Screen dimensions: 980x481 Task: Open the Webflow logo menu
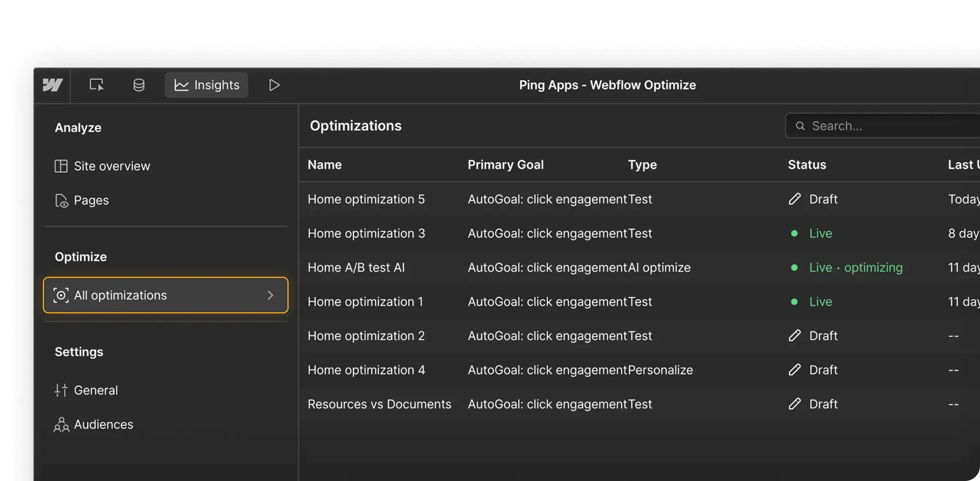(52, 85)
